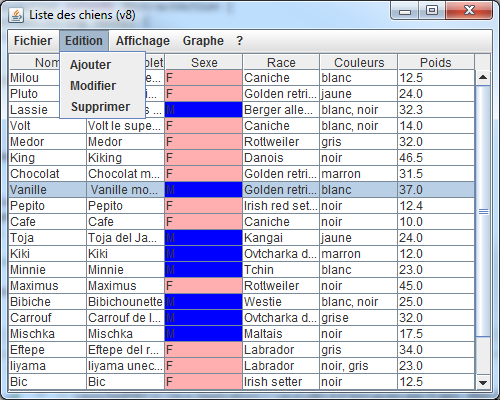Maximize the Liste des chiens window

(432, 10)
